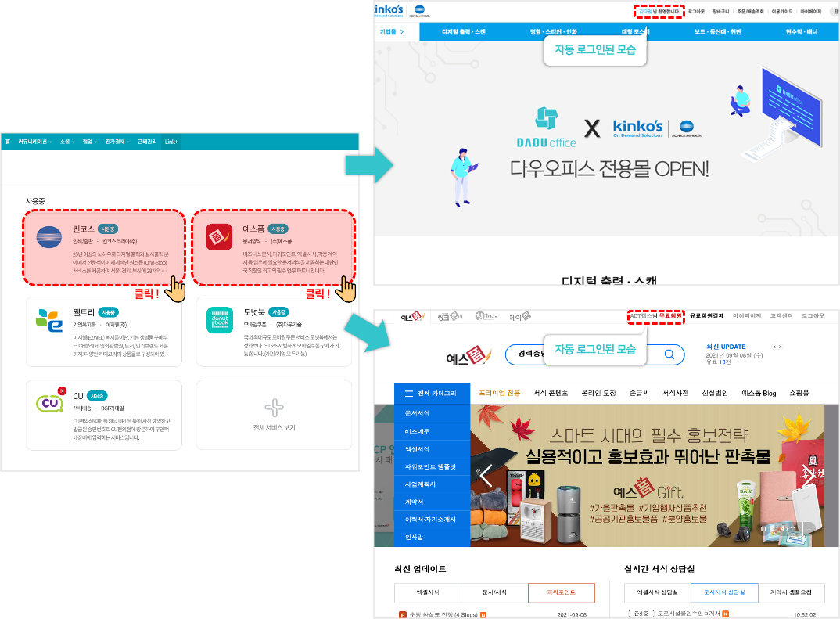Choose 이력서·자기소개서 in the category sidebar
Screen dimensions: 840x619
[432, 520]
